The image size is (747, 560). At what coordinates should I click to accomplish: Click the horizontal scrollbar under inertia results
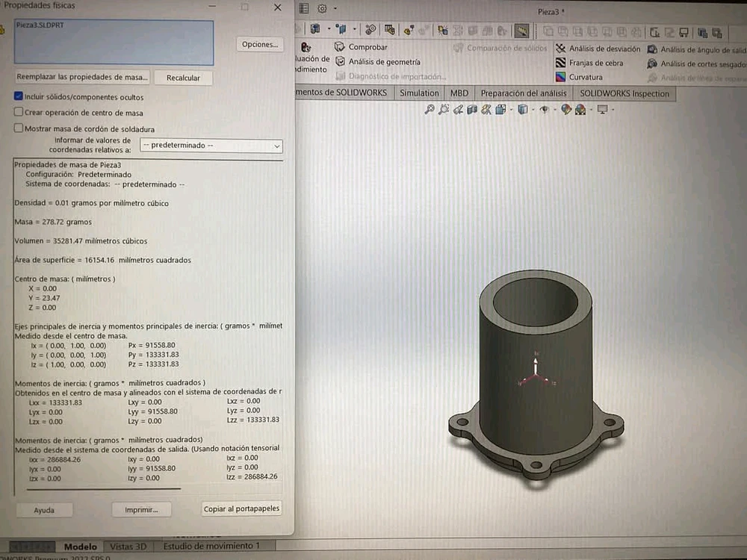tap(103, 489)
